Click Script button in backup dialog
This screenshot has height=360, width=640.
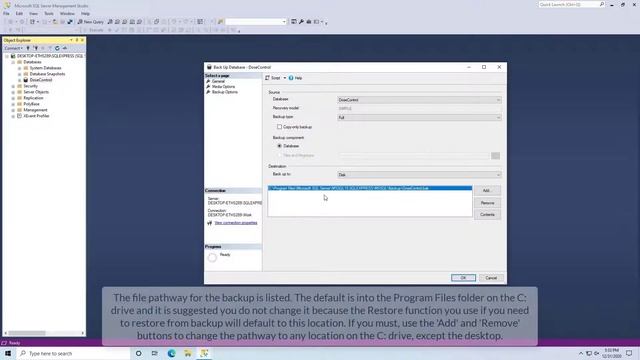tap(273, 78)
